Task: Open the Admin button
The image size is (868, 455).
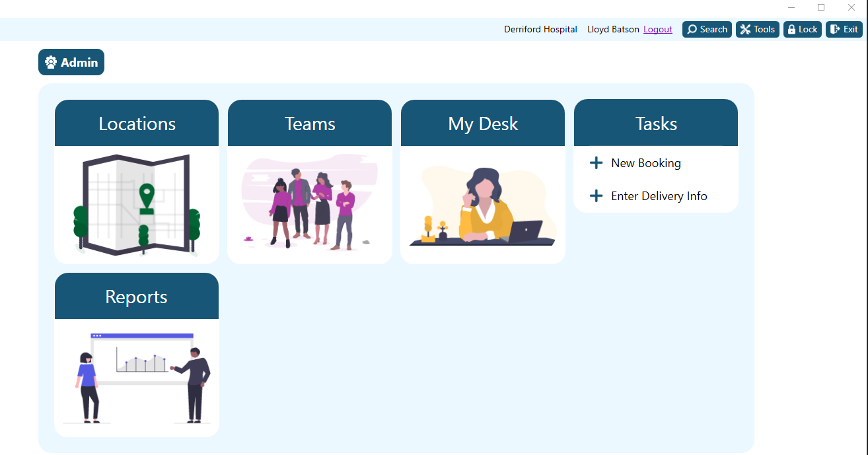Action: 71,62
